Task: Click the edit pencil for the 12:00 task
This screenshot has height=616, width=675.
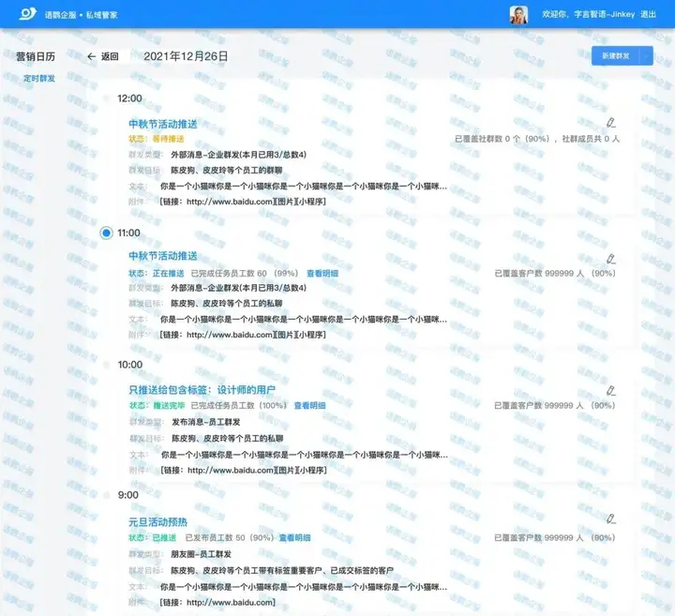Action: coord(611,123)
